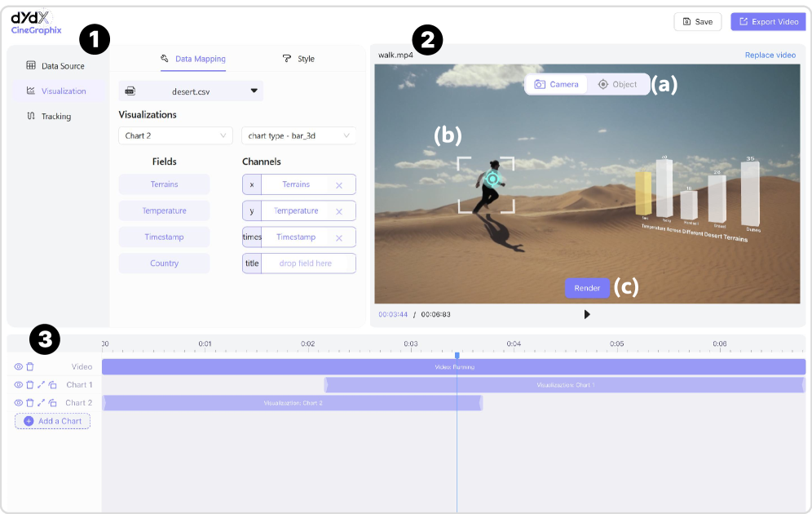Toggle visibility of Chart 1 track
812x514 pixels.
[19, 385]
